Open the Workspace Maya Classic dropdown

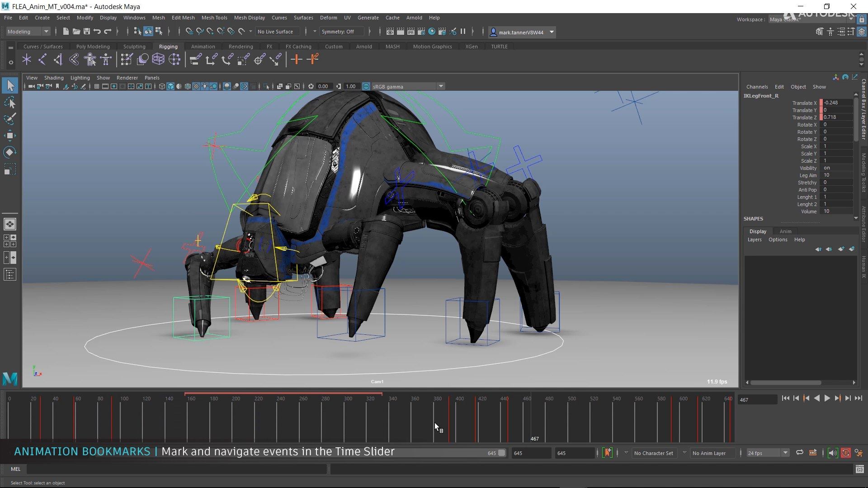811,19
